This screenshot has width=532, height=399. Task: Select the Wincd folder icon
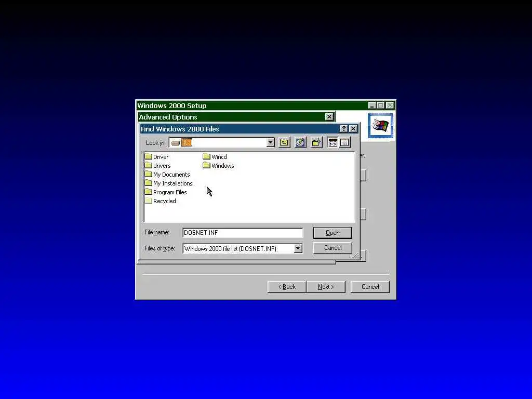tap(207, 156)
